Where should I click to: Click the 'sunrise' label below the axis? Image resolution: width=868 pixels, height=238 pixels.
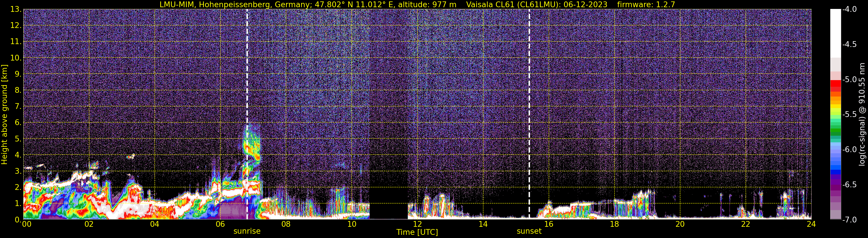pos(247,231)
